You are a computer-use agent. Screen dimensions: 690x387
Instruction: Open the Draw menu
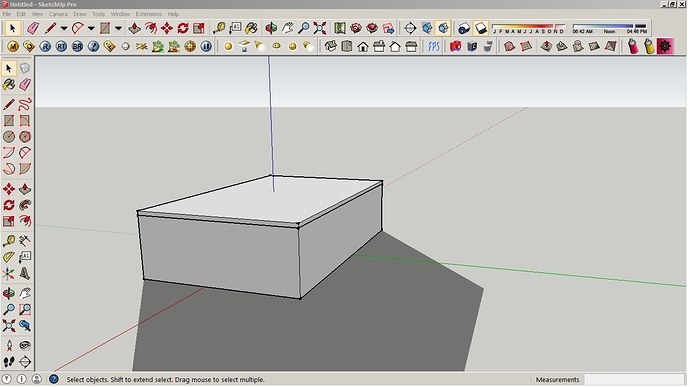coord(80,14)
